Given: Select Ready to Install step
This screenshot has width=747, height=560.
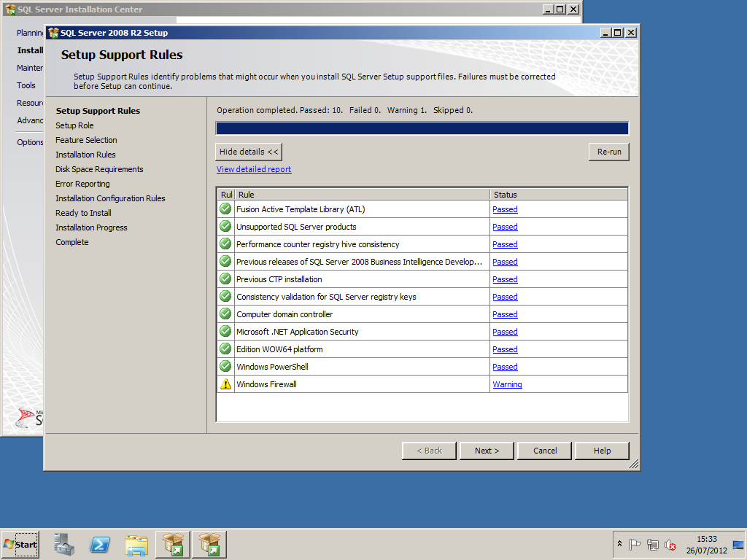Looking at the screenshot, I should tap(83, 213).
